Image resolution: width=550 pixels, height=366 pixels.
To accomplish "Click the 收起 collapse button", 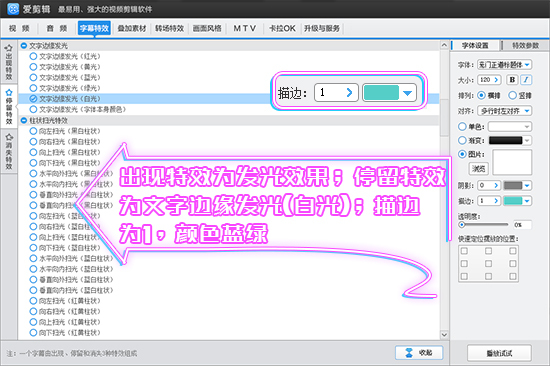I will [x=419, y=353].
